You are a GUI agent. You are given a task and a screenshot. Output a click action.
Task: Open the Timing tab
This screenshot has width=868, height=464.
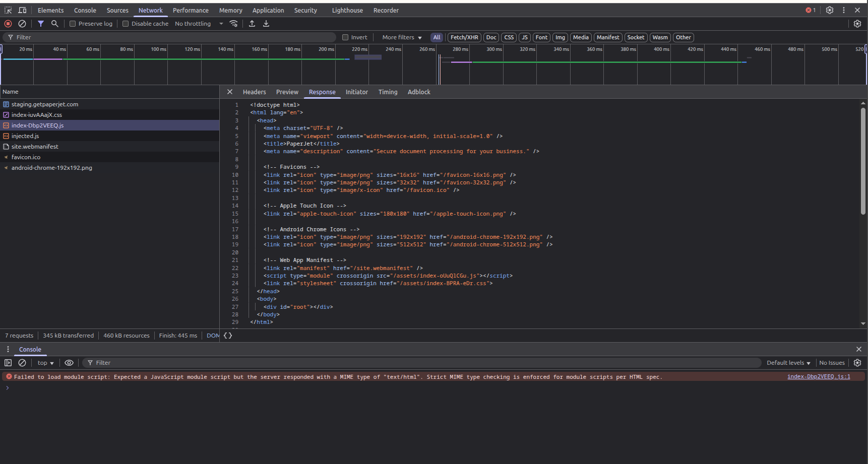pos(388,92)
